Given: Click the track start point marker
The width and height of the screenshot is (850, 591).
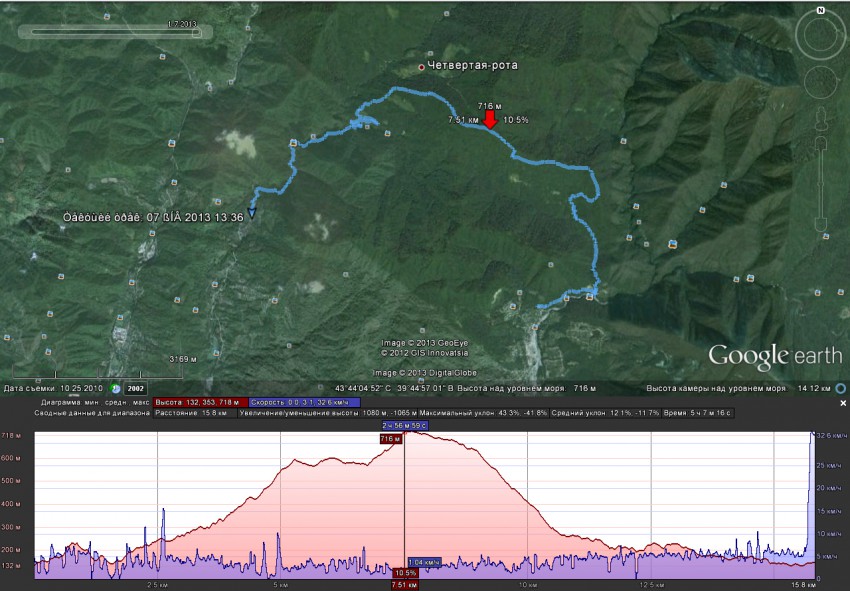Looking at the screenshot, I should click(x=252, y=212).
